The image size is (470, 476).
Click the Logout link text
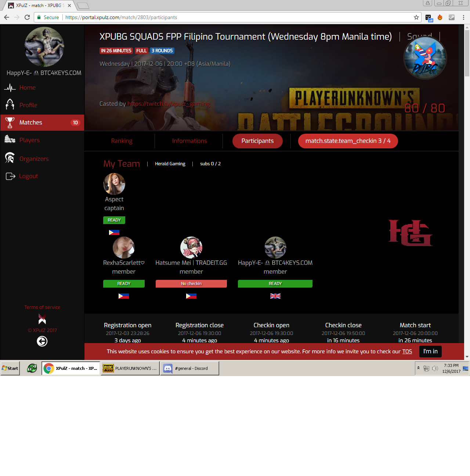tap(28, 176)
